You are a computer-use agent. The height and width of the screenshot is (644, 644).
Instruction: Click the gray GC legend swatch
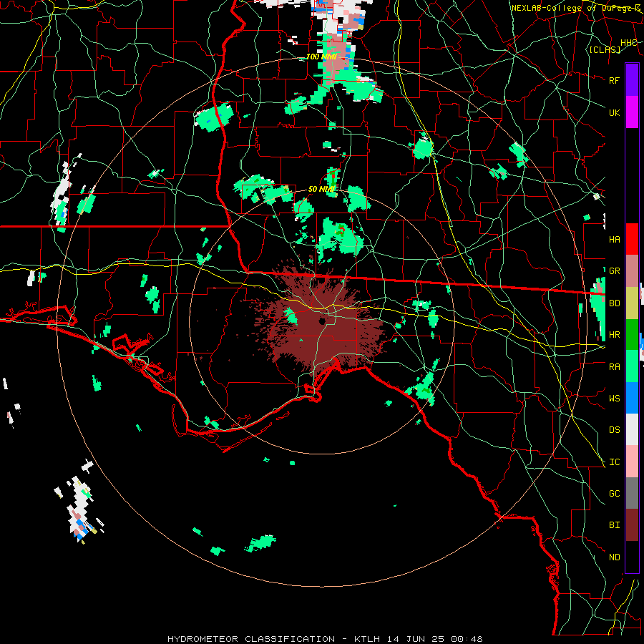pos(632,493)
